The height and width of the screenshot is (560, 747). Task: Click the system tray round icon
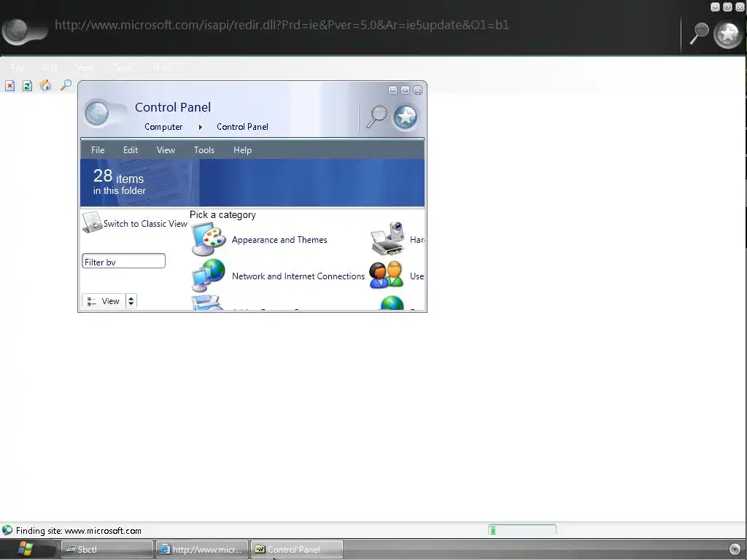(735, 549)
